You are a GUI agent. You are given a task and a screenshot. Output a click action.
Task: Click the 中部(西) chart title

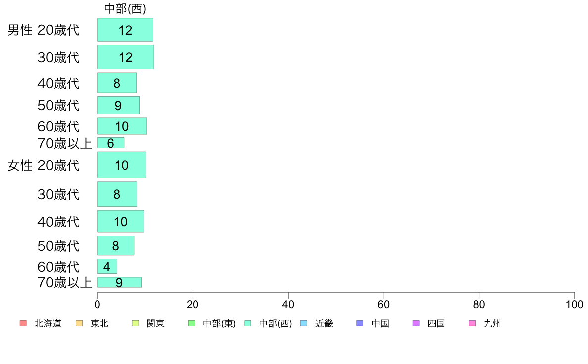(x=125, y=8)
